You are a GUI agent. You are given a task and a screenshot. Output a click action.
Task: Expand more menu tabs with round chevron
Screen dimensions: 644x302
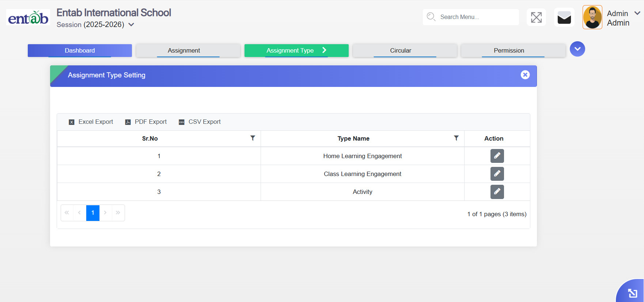pos(577,49)
